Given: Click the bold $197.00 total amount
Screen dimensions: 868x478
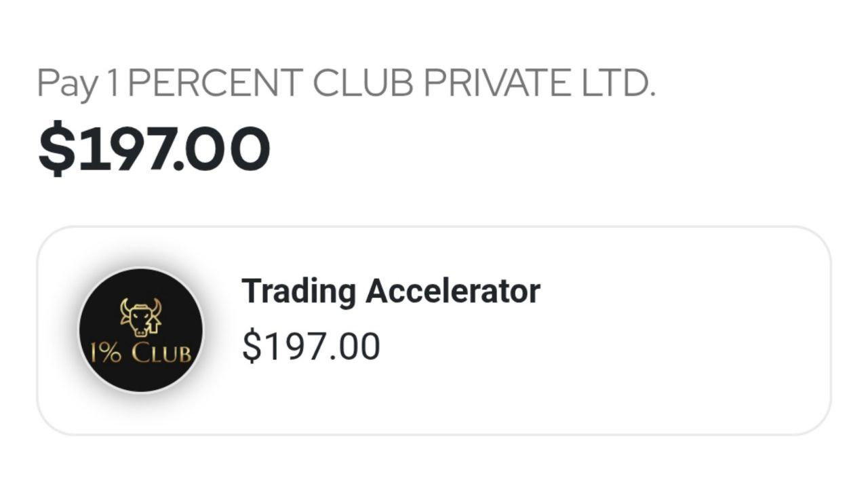Looking at the screenshot, I should tap(154, 149).
